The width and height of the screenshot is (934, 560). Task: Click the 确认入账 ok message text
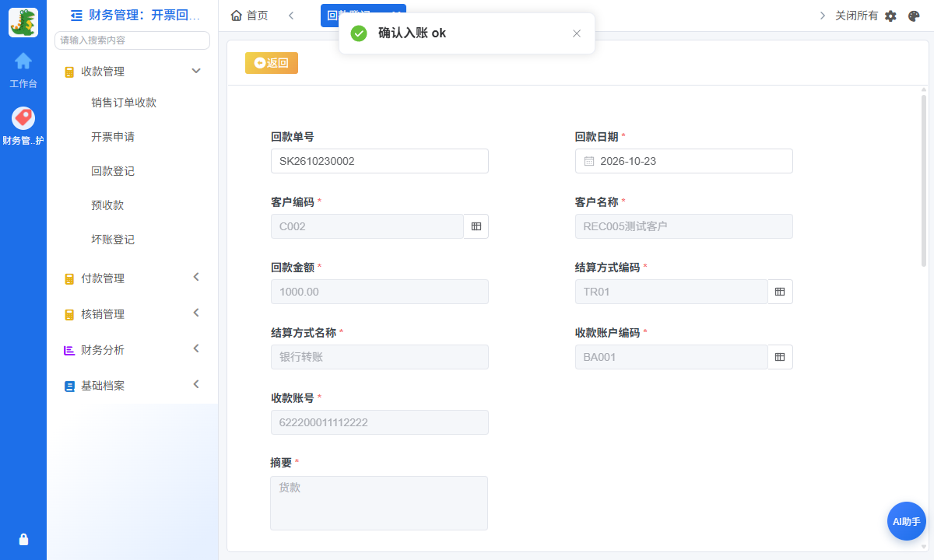pyautogui.click(x=412, y=33)
